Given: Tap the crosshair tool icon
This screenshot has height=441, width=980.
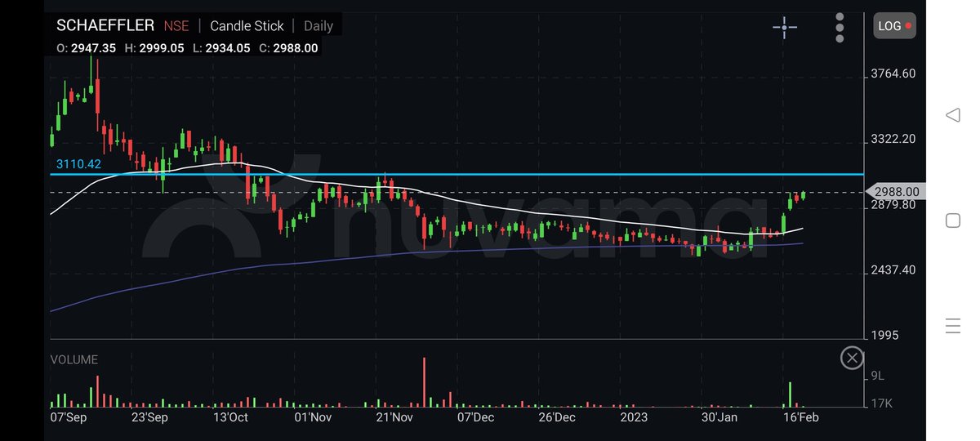Looking at the screenshot, I should coord(784,27).
